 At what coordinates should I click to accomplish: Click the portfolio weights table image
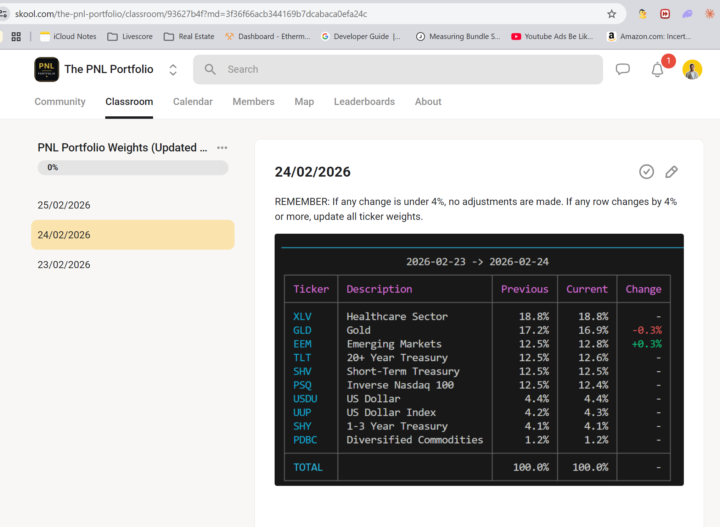pyautogui.click(x=479, y=360)
